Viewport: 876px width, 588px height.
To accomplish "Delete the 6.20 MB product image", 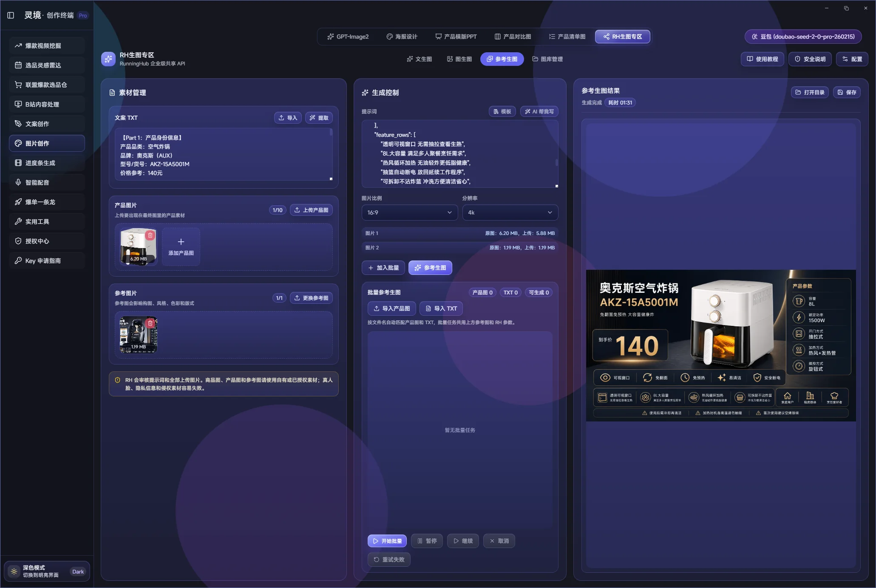I will pos(150,235).
